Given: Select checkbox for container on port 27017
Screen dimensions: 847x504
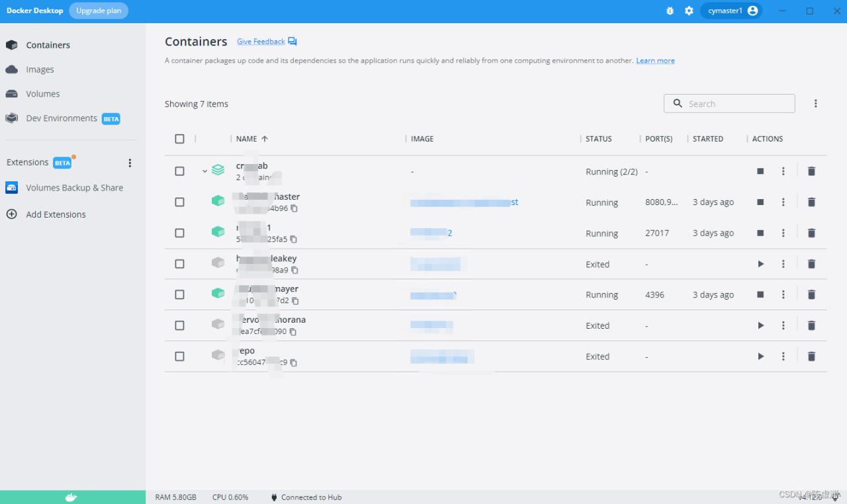Looking at the screenshot, I should click(179, 233).
